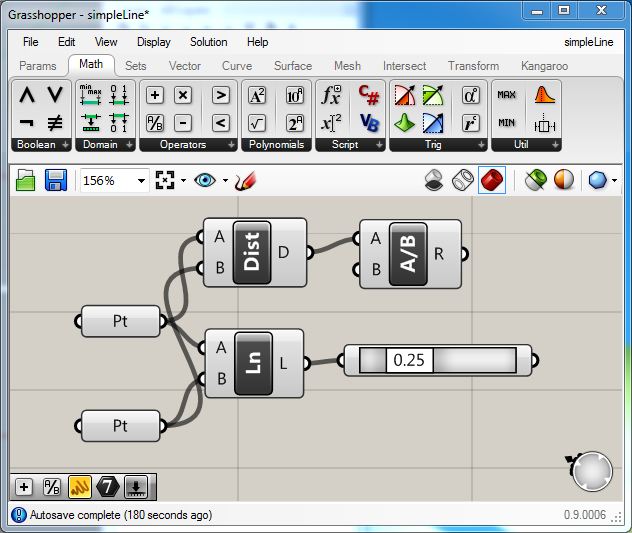Screen dimensions: 632x533
Task: Select the inequality (≠) component icon
Action: click(55, 123)
